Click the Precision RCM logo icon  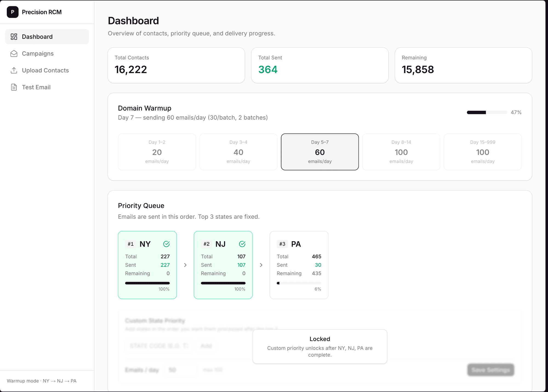pos(13,12)
